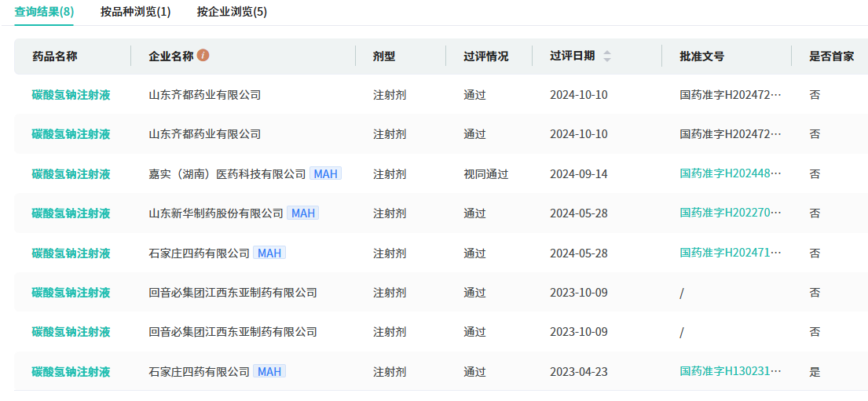Image resolution: width=868 pixels, height=401 pixels.
Task: Switch to 按品种浏览(1) tab
Action: point(135,12)
